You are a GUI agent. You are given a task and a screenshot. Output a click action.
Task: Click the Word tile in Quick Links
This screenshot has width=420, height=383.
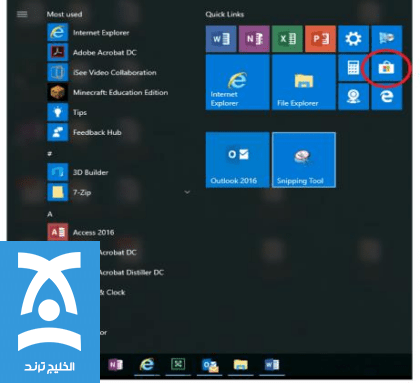(221, 39)
